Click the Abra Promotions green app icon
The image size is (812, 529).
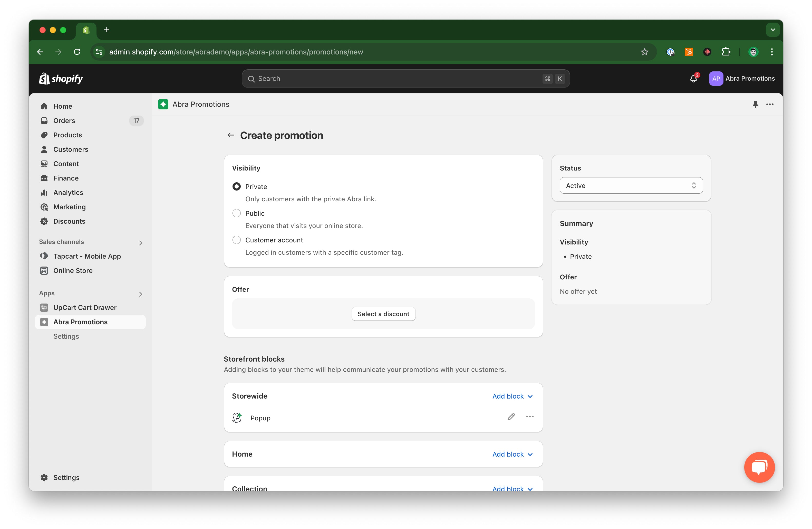(x=163, y=105)
